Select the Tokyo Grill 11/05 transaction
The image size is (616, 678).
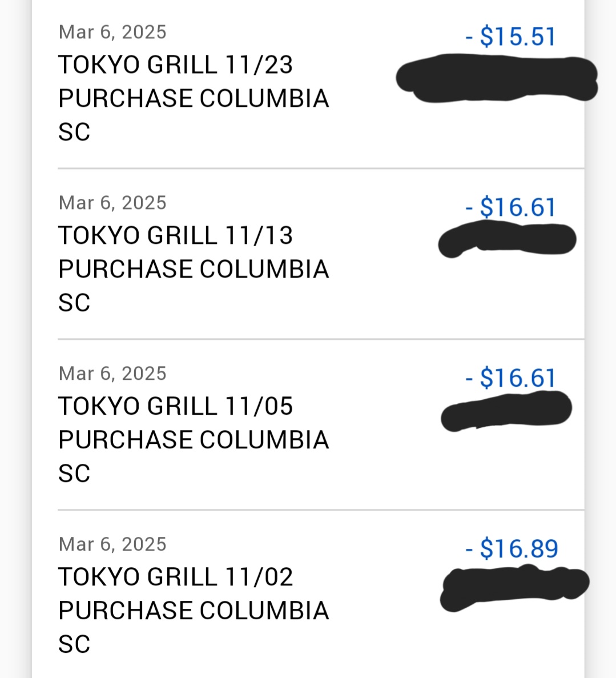(x=175, y=407)
